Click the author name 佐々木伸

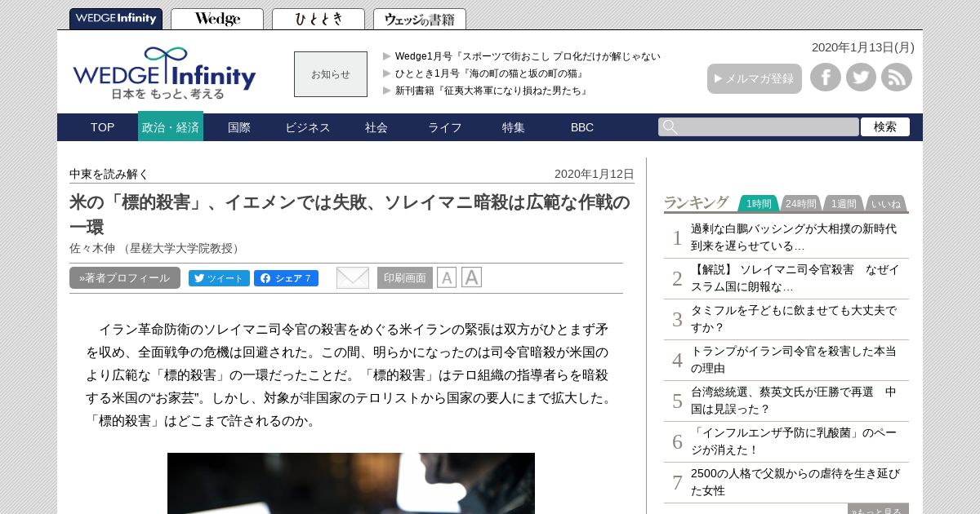pyautogui.click(x=92, y=248)
